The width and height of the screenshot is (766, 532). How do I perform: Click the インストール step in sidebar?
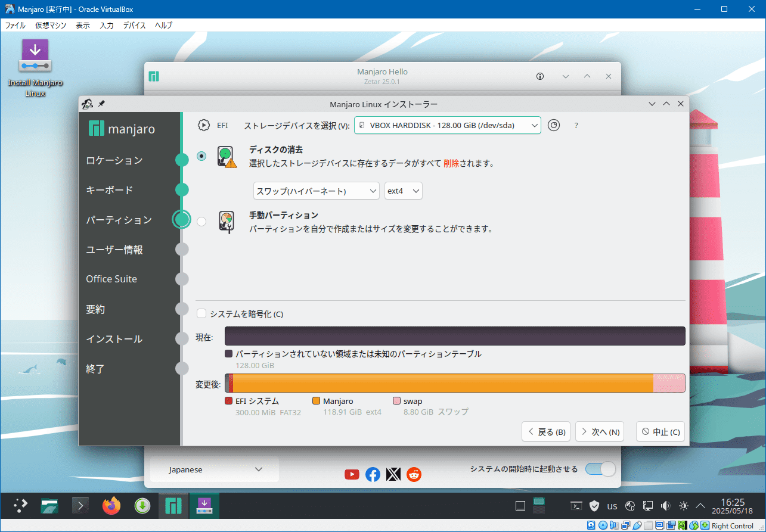pos(114,339)
